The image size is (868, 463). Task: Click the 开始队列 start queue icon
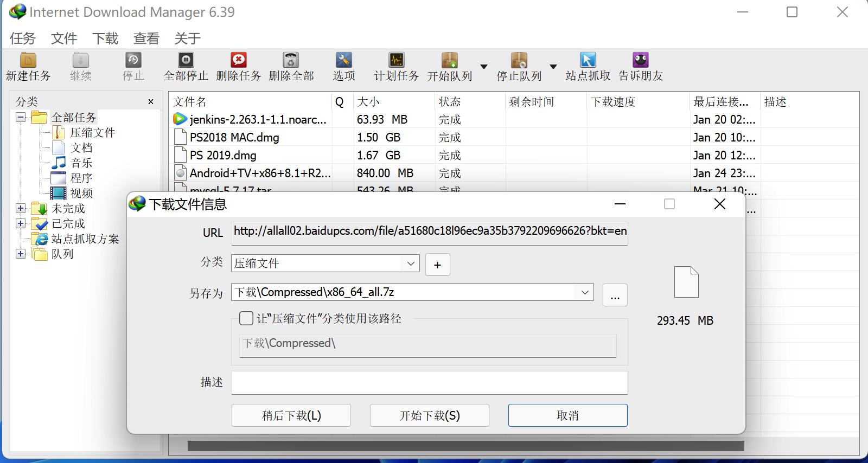(450, 60)
